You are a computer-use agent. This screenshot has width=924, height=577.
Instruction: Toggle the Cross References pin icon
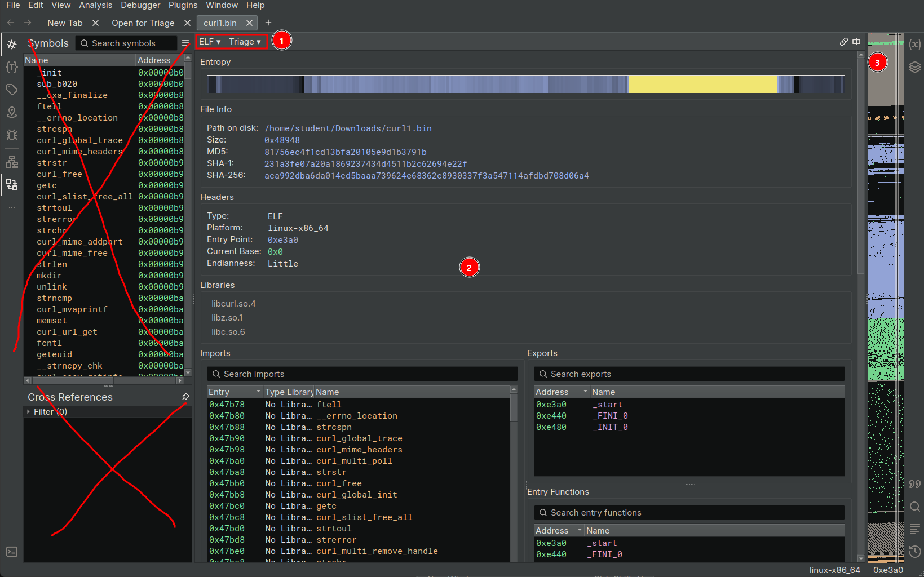click(185, 397)
